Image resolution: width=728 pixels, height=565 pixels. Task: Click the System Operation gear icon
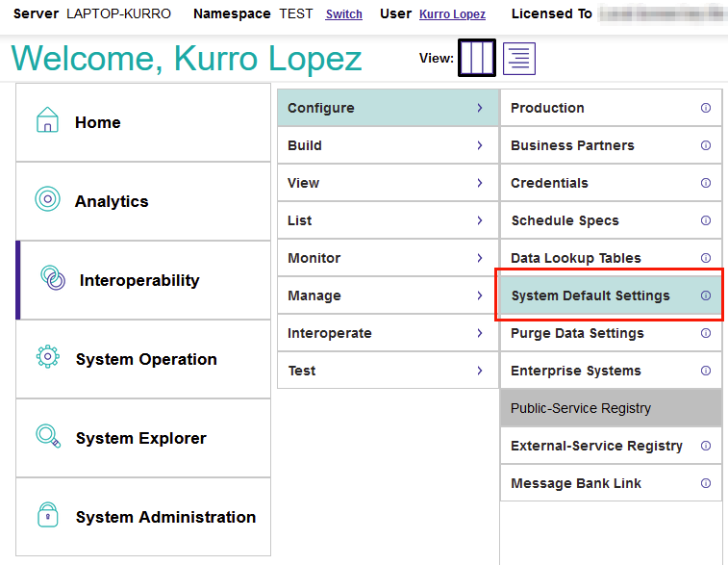click(x=47, y=358)
